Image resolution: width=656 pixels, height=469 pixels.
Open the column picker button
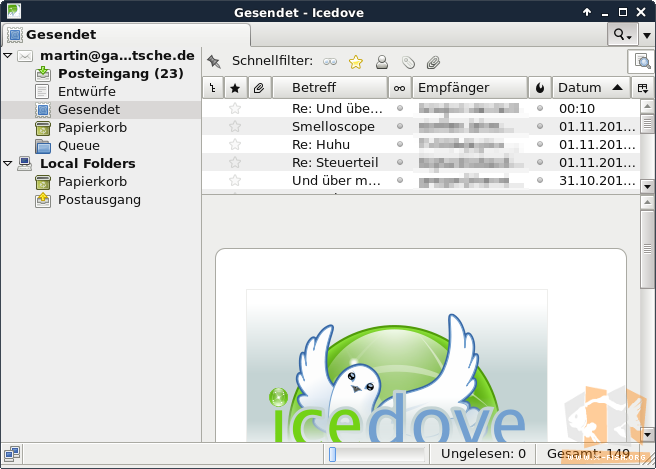coord(642,87)
